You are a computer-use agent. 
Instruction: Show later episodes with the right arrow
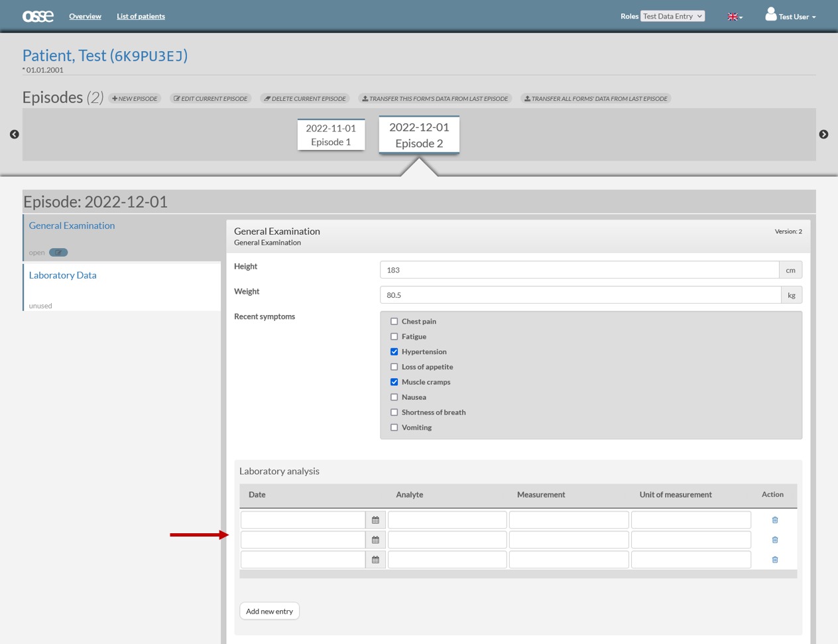tap(823, 134)
